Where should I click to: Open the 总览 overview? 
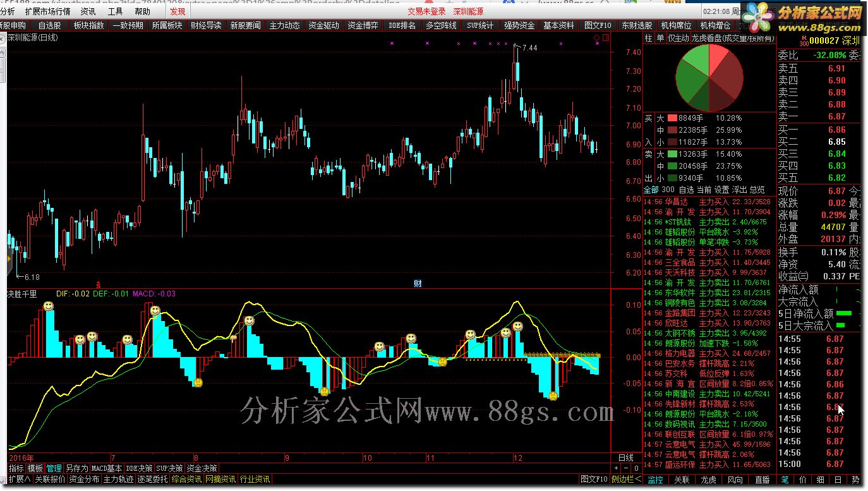[757, 190]
